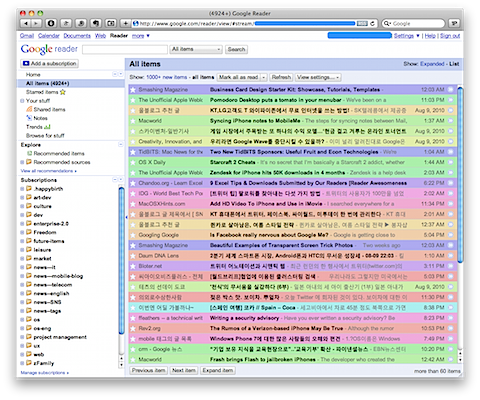The image size is (480, 400).
Task: Click the leisure folder icon
Action: pyautogui.click(x=29, y=250)
